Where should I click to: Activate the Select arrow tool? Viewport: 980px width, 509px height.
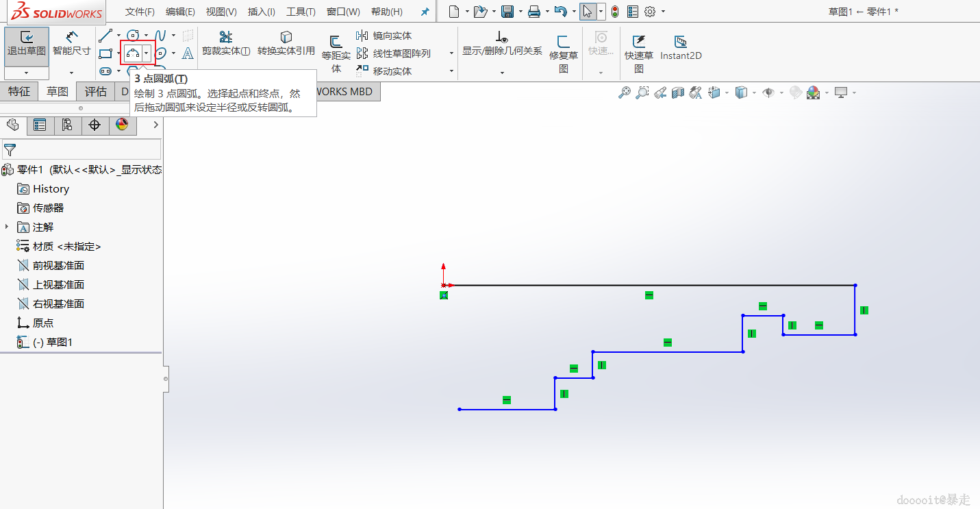(588, 12)
